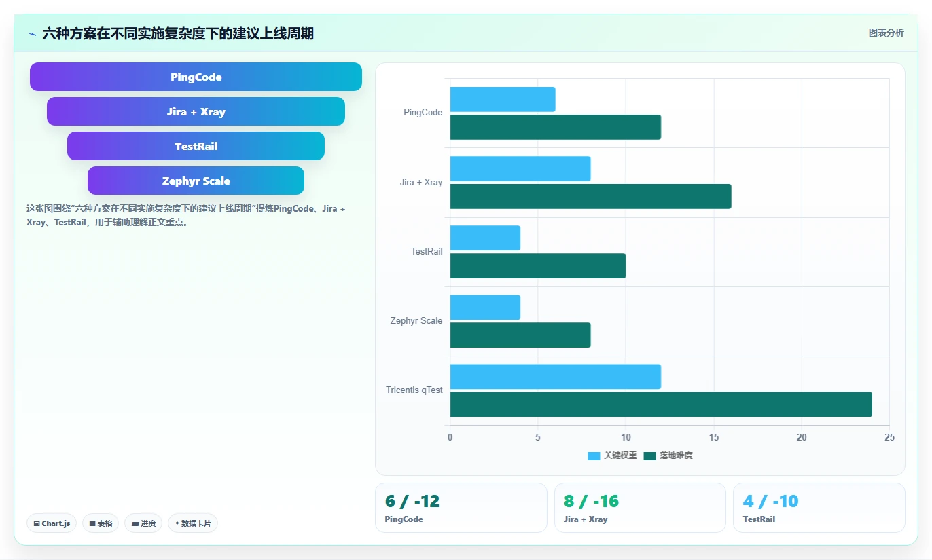This screenshot has width=932, height=560.
Task: Click the PingCode chart axis label
Action: 423,113
